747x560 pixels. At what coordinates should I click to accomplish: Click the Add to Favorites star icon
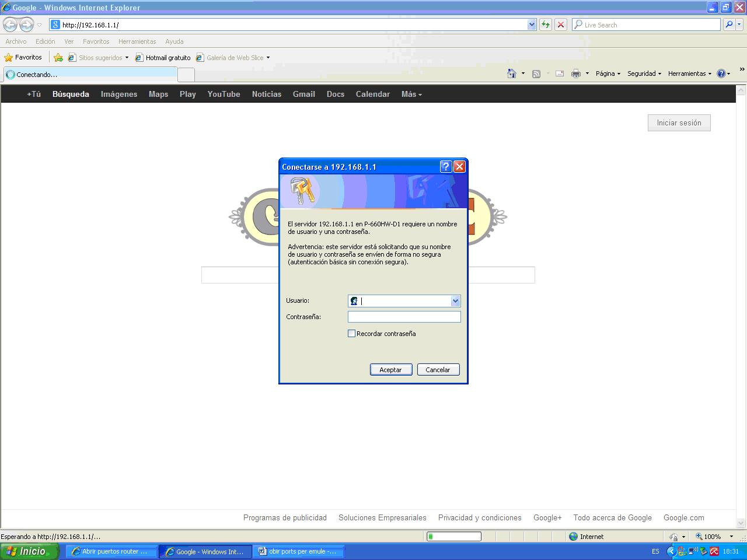58,58
